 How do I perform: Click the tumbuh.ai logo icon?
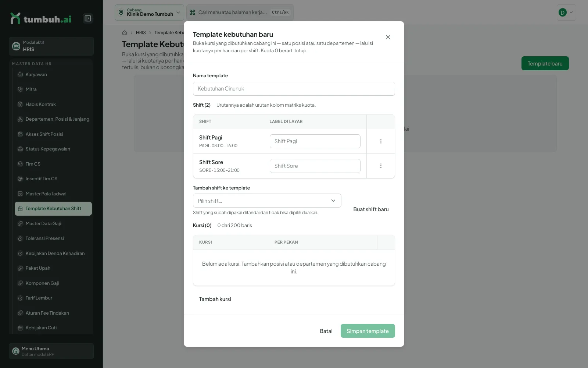click(15, 18)
